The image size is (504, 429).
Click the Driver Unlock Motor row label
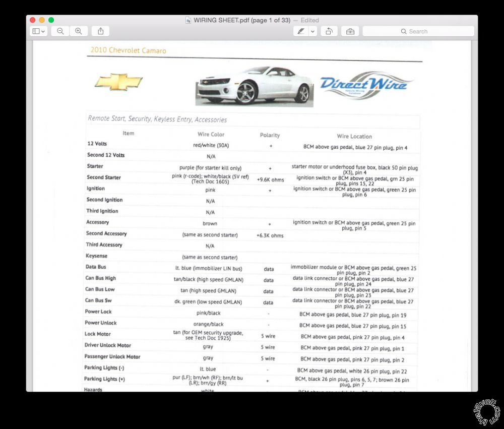[108, 345]
